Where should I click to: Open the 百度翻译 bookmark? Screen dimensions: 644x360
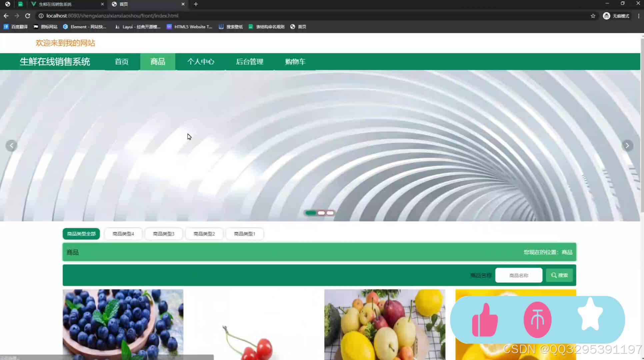coord(16,27)
